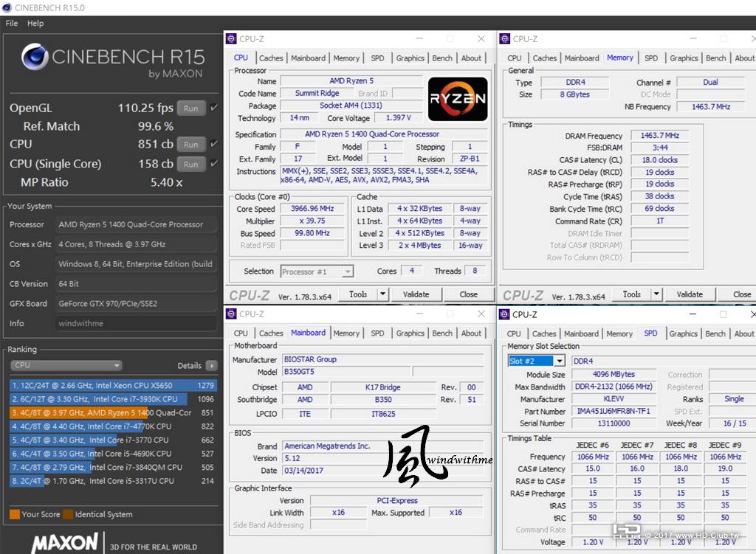Toggle the OpenGL test checkbox
This screenshot has height=554, width=756.
tap(213, 108)
